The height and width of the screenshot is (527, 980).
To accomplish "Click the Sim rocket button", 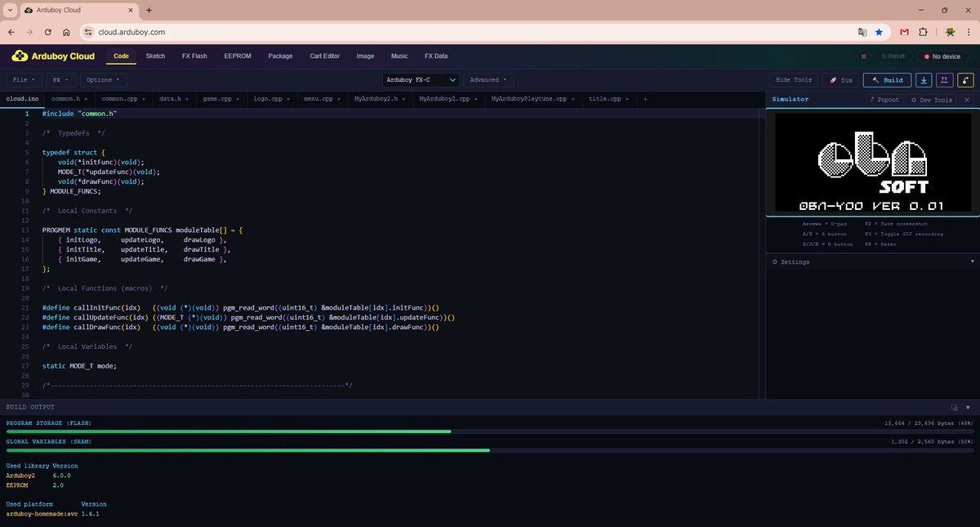I will [x=840, y=80].
